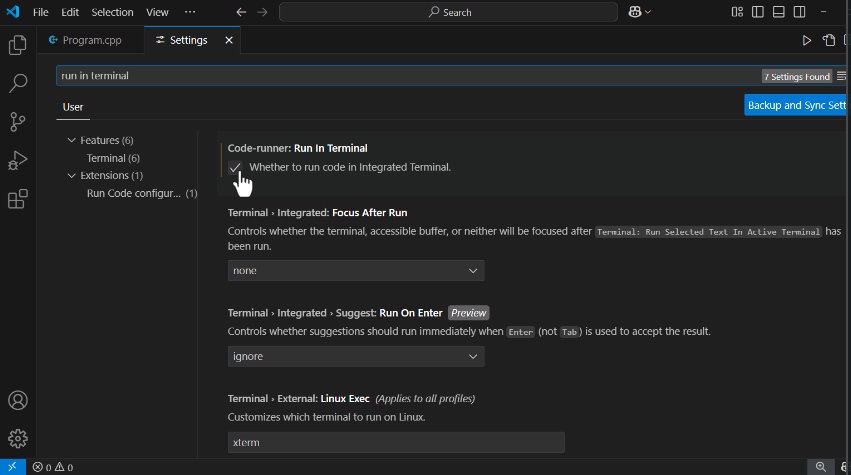Screen dimensions: 851x475
Task: Collapse the Extensions tree group
Action: 71,175
